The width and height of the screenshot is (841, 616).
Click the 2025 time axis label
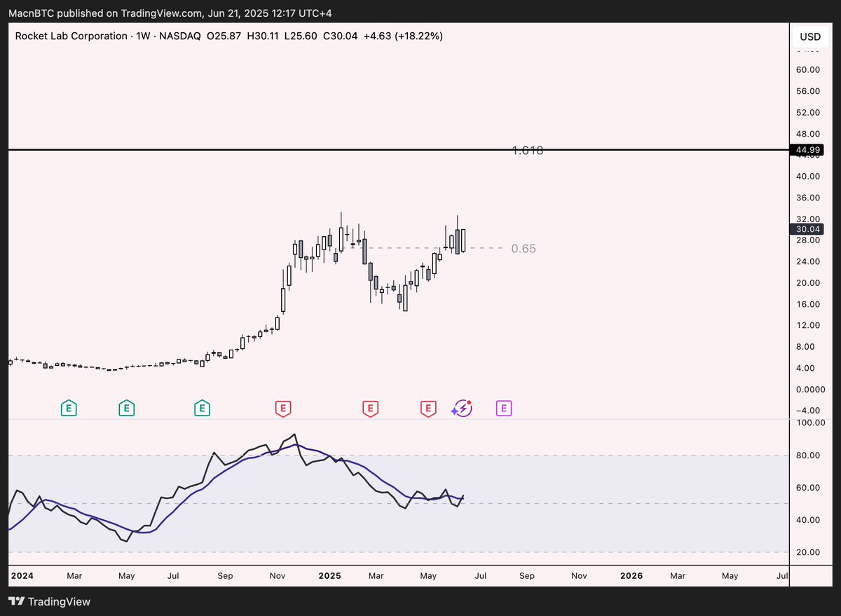click(x=329, y=575)
